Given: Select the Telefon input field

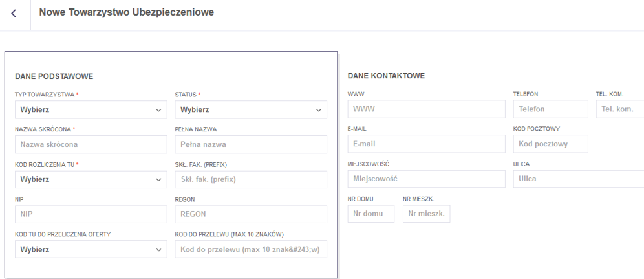Looking at the screenshot, I should 550,109.
